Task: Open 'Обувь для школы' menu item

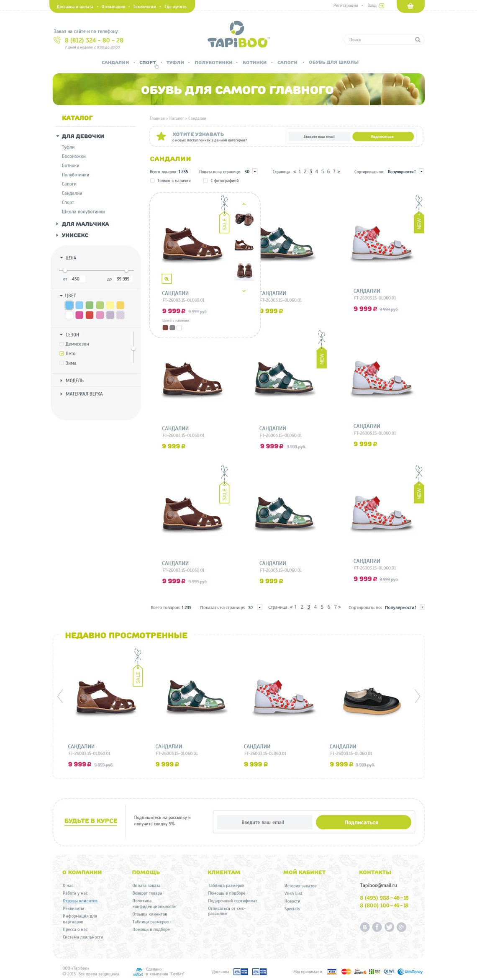Action: coord(333,62)
